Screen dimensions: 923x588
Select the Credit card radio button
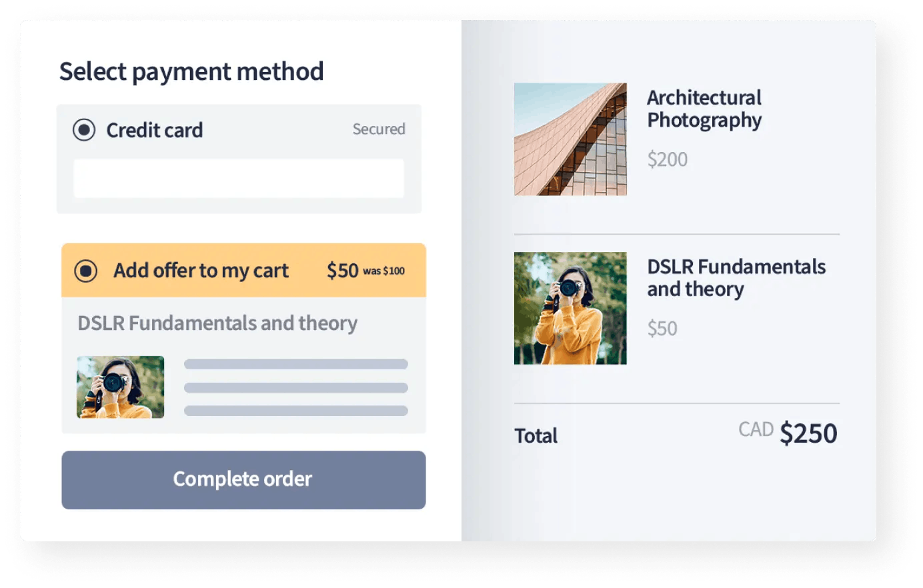tap(84, 129)
